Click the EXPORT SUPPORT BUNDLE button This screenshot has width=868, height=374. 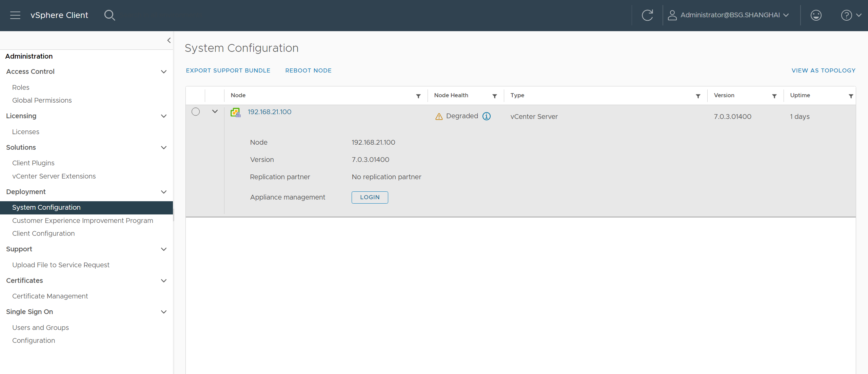(228, 71)
